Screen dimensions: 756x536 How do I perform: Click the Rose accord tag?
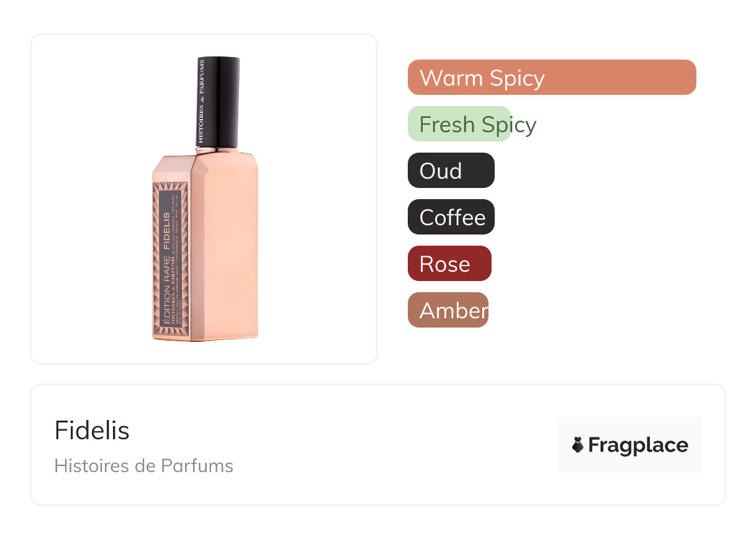(x=449, y=264)
